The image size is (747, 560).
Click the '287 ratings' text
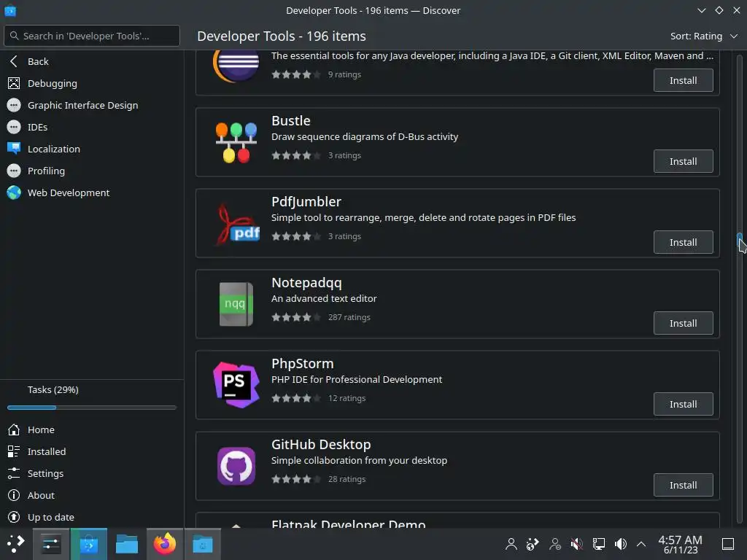coord(349,317)
